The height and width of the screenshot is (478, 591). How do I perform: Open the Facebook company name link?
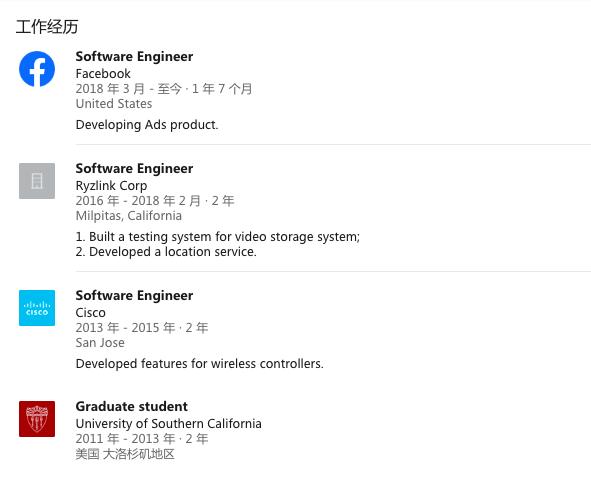point(103,74)
